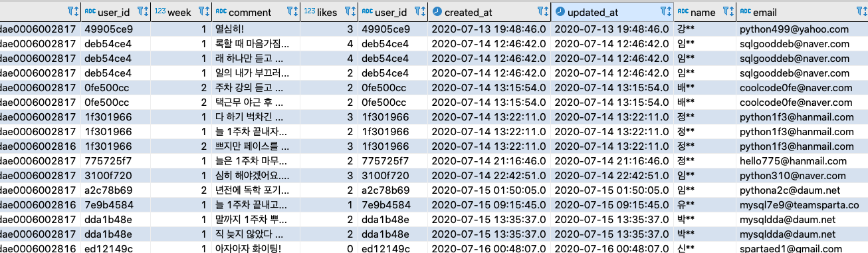Select comment cell '다 하기 벅차긴 ...'

(x=256, y=117)
